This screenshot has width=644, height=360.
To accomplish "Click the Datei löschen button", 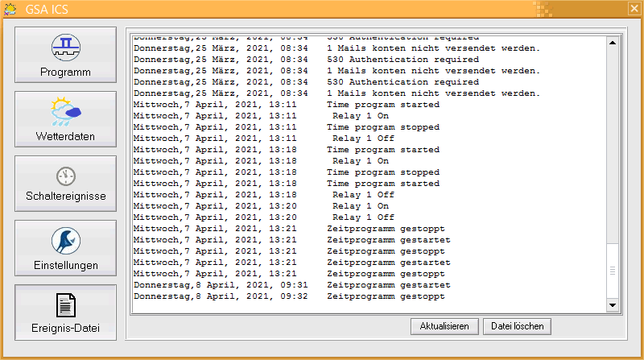I will (517, 326).
